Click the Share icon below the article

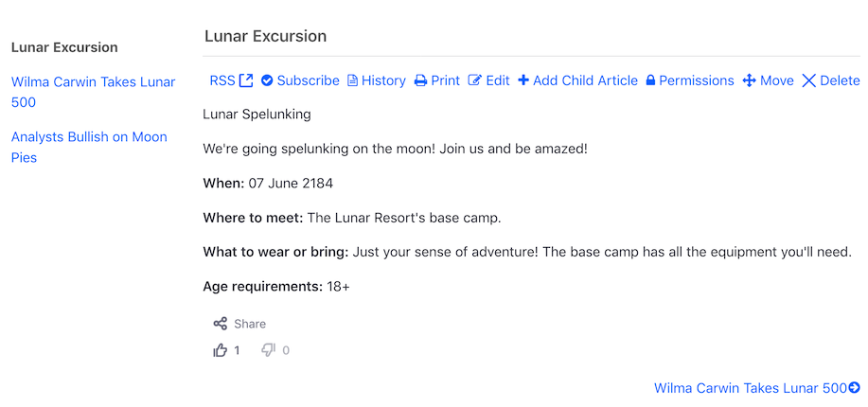[x=221, y=324]
